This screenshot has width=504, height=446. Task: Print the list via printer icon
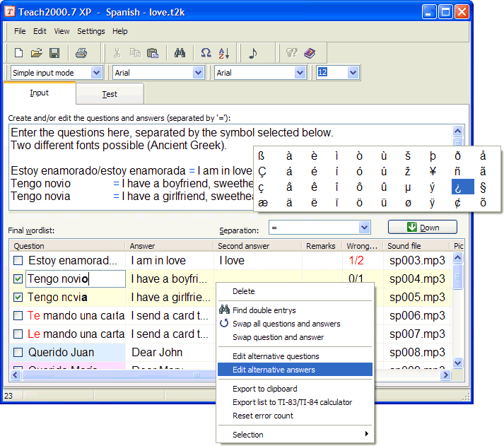click(81, 53)
